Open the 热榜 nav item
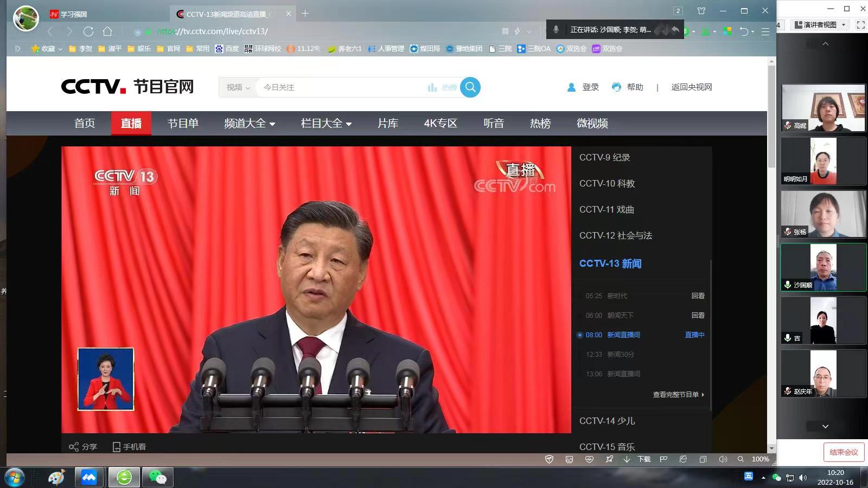 (540, 123)
